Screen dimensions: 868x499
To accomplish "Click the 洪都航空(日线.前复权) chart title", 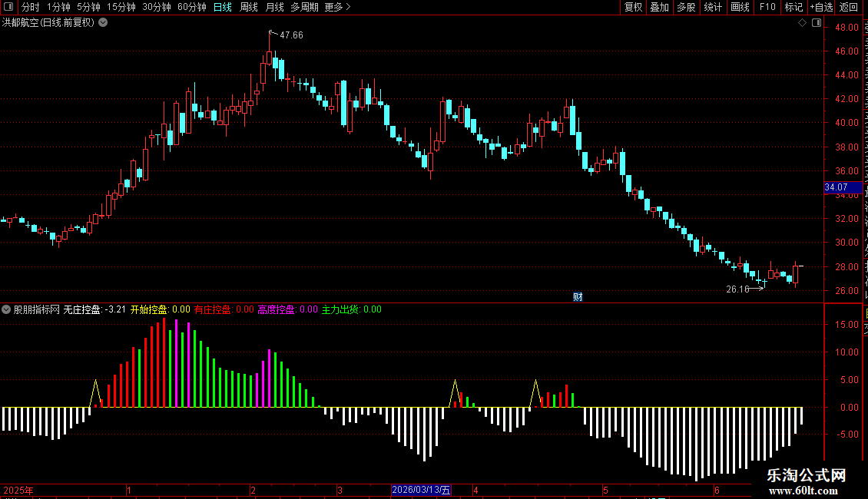I will pos(48,23).
